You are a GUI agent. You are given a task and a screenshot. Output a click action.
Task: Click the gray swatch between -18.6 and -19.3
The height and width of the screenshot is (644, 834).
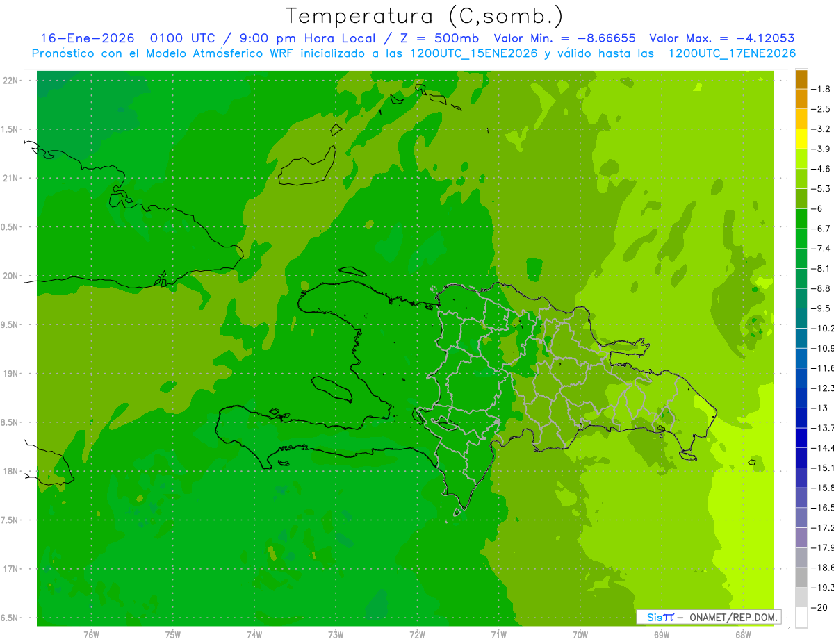coord(801,577)
